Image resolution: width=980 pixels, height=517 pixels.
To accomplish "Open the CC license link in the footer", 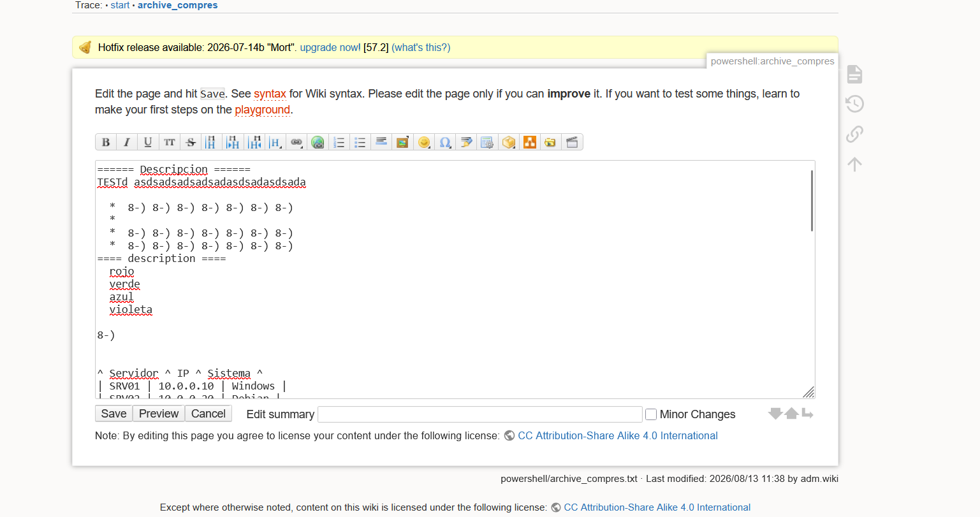I will click(657, 507).
